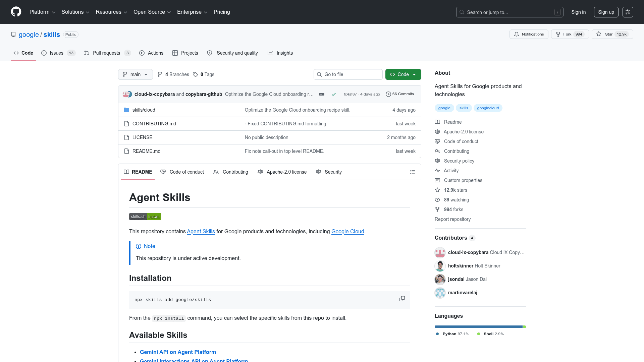Open the README.md file

click(x=146, y=151)
